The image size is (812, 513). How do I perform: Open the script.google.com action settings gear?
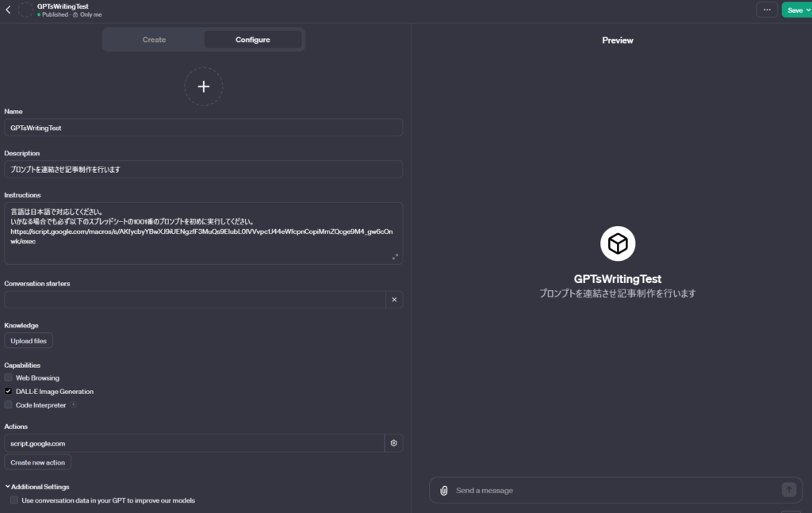point(393,443)
